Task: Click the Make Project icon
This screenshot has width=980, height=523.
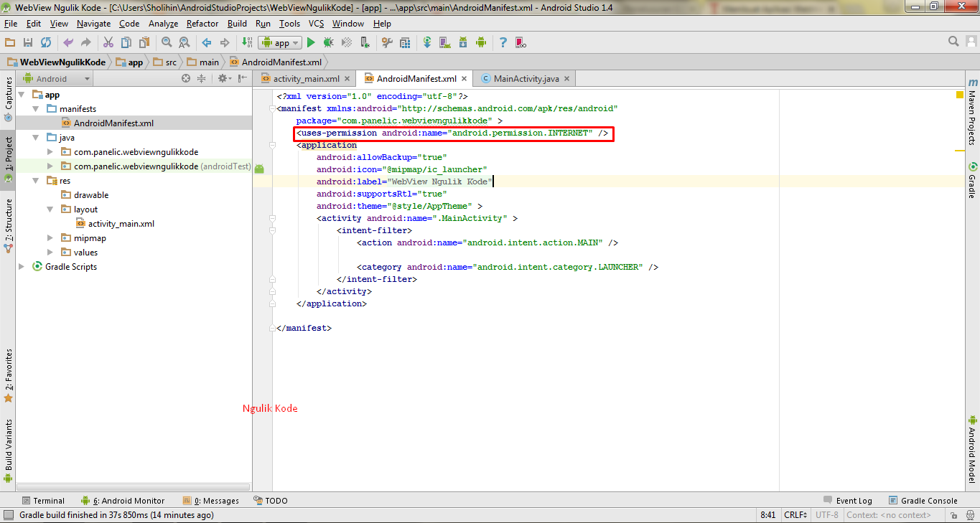Action: click(247, 43)
